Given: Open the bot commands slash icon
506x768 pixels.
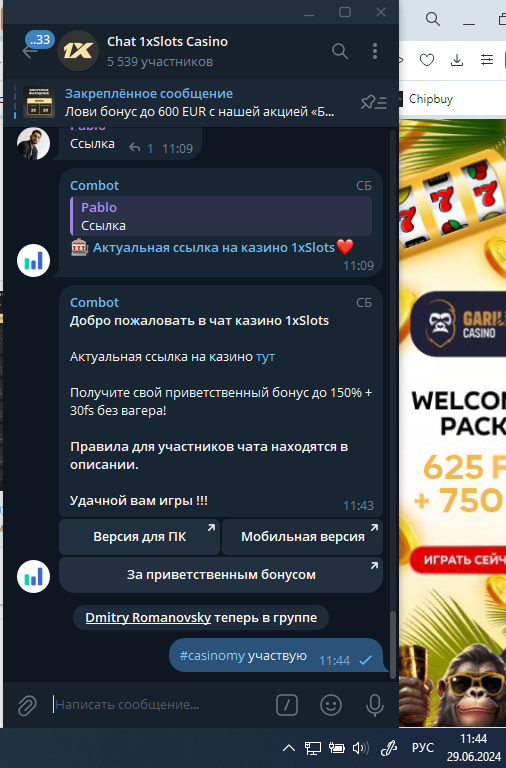Looking at the screenshot, I should (x=287, y=705).
